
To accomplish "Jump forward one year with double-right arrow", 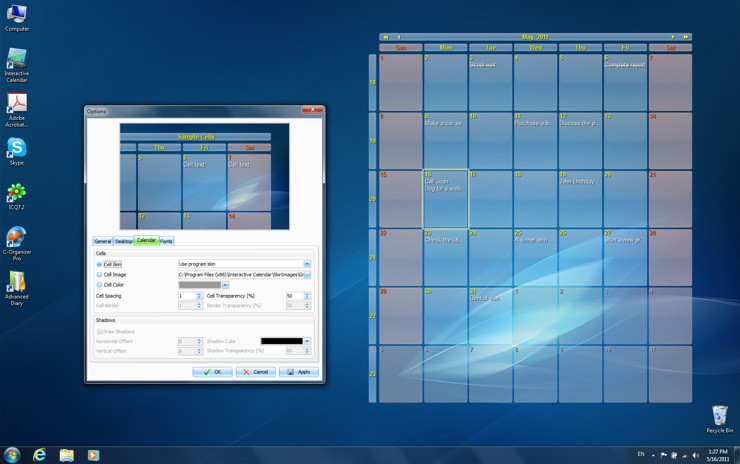I will (686, 37).
